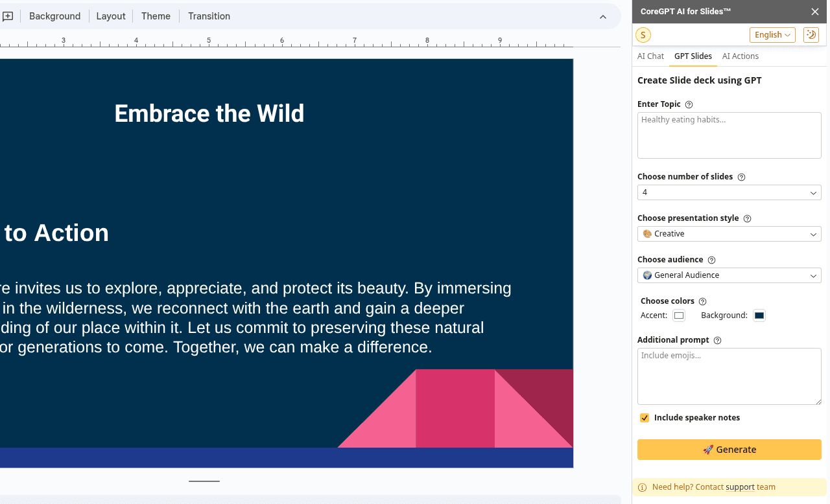This screenshot has width=830, height=504.
Task: Open the English language dropdown
Action: click(x=772, y=34)
